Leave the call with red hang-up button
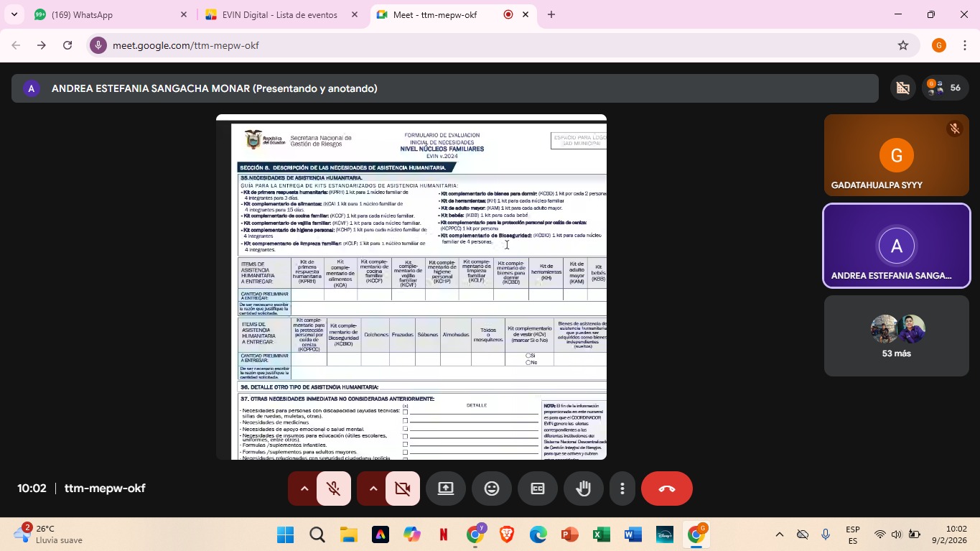The width and height of the screenshot is (980, 551). 666,489
